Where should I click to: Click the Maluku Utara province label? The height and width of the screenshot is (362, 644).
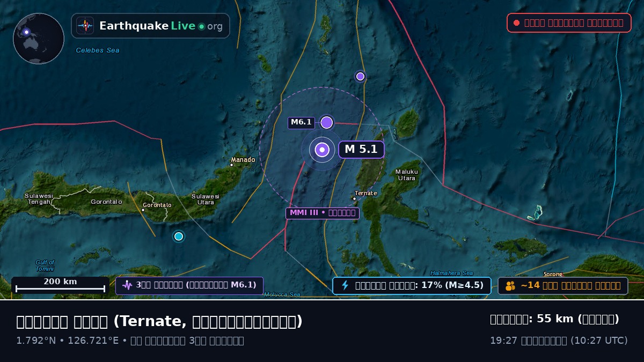coord(406,175)
